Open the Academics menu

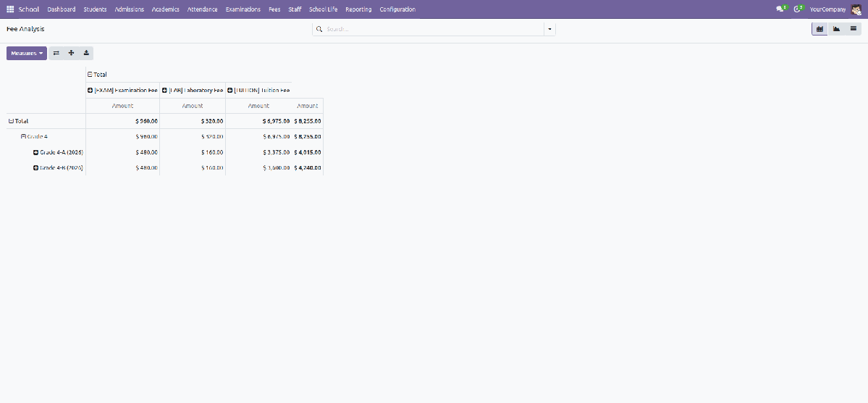click(166, 9)
